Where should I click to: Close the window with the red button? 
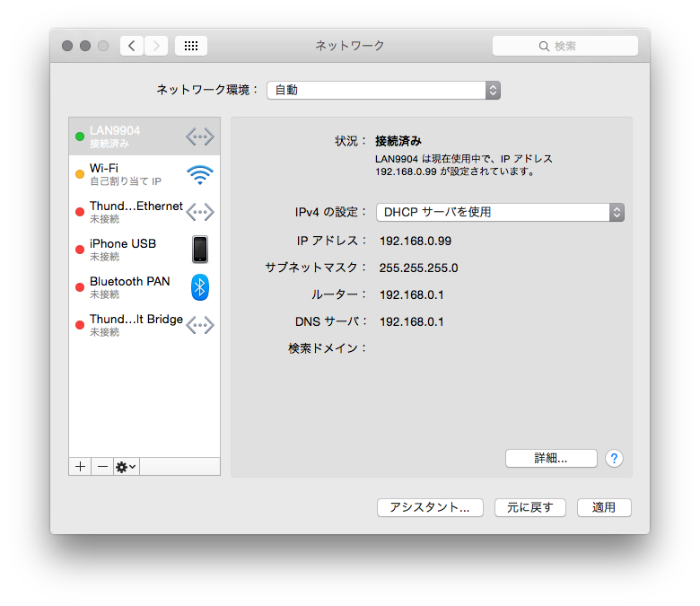coord(67,46)
